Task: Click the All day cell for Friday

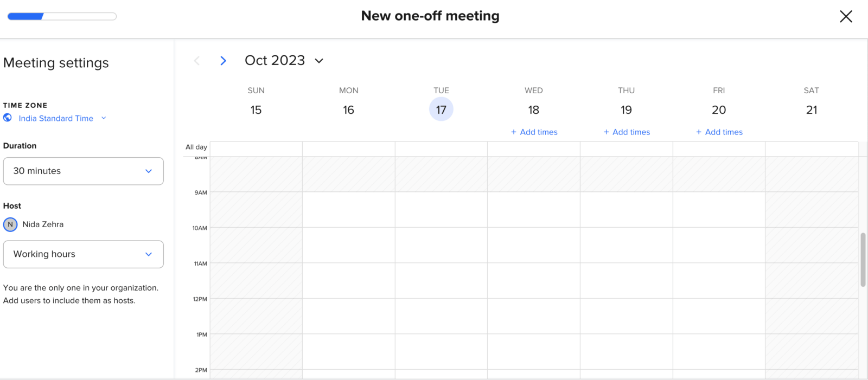Action: (x=719, y=149)
